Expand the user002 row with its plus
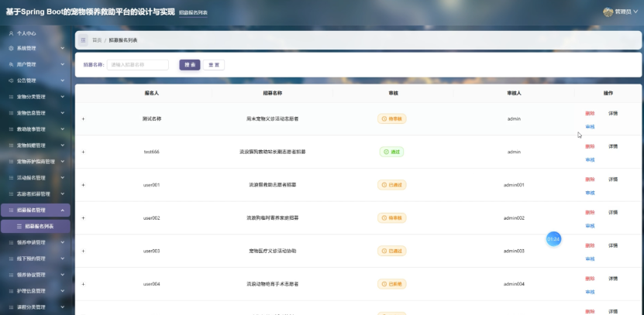Viewport: 644px width, 315px height. (x=83, y=218)
